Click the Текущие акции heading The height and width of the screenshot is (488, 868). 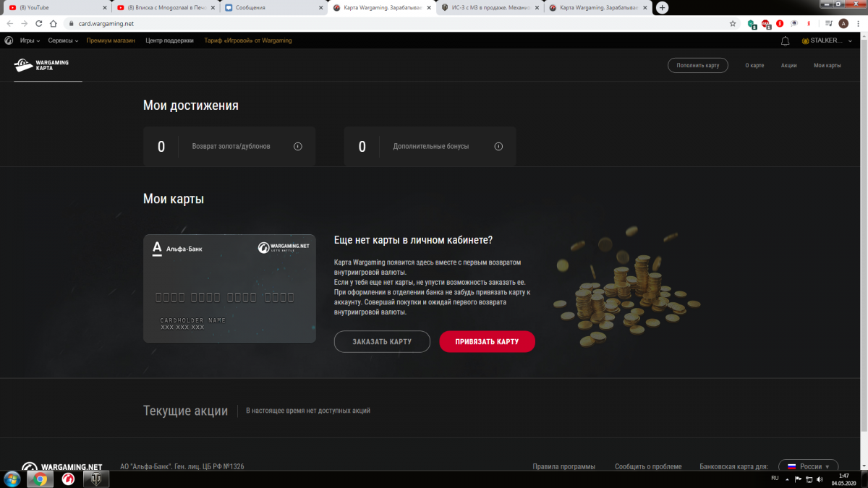185,411
